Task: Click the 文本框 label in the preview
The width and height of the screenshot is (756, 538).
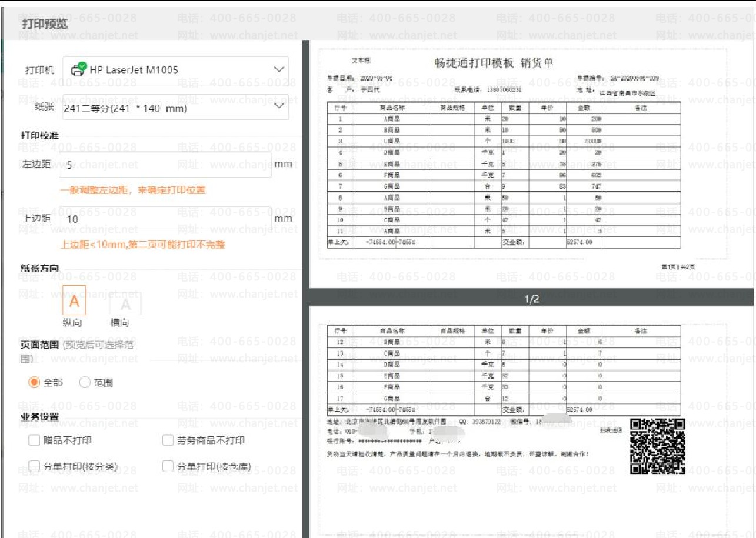Action: pos(361,61)
